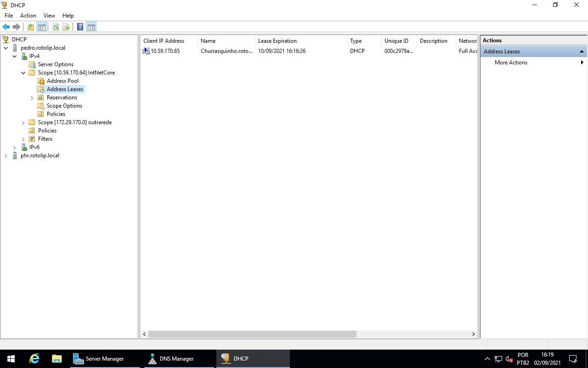Toggle the Actions pane visibility icon
The image size is (588, 368).
[91, 27]
